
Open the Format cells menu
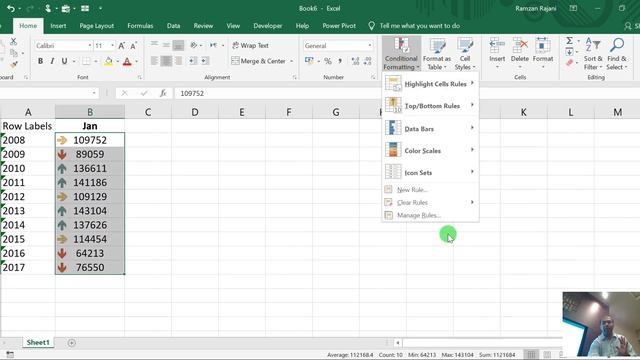tap(542, 53)
